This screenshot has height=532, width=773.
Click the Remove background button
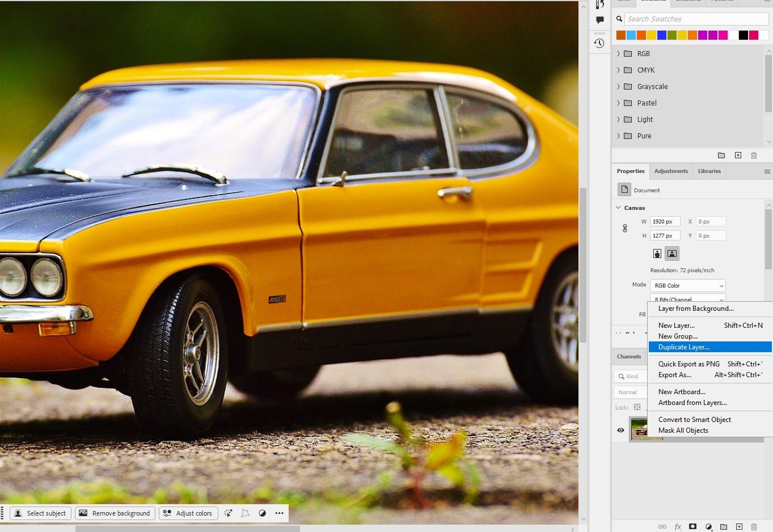click(115, 513)
